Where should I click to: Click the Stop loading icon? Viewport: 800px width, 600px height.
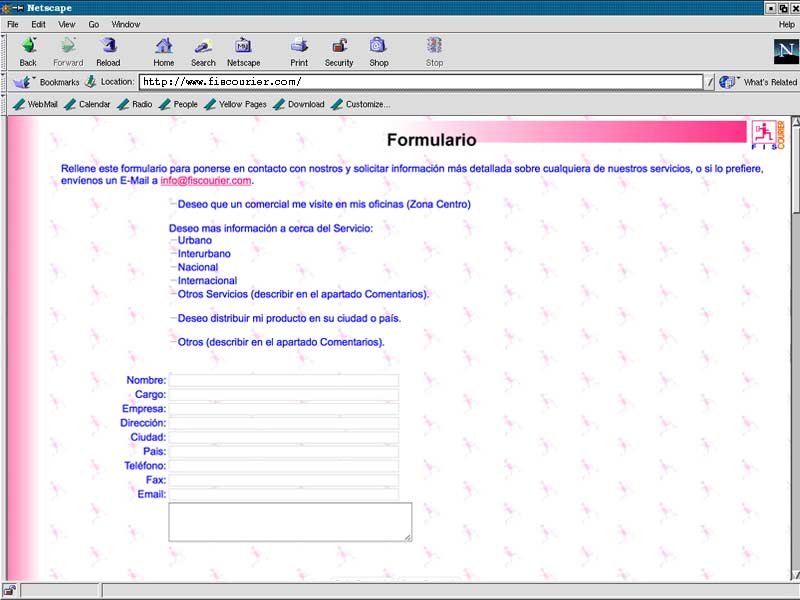[x=434, y=52]
